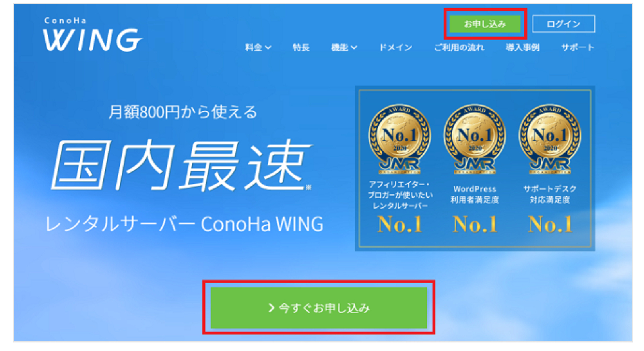The height and width of the screenshot is (351, 644).
Task: Expand the 料金 dropdown menu
Action: pyautogui.click(x=258, y=47)
